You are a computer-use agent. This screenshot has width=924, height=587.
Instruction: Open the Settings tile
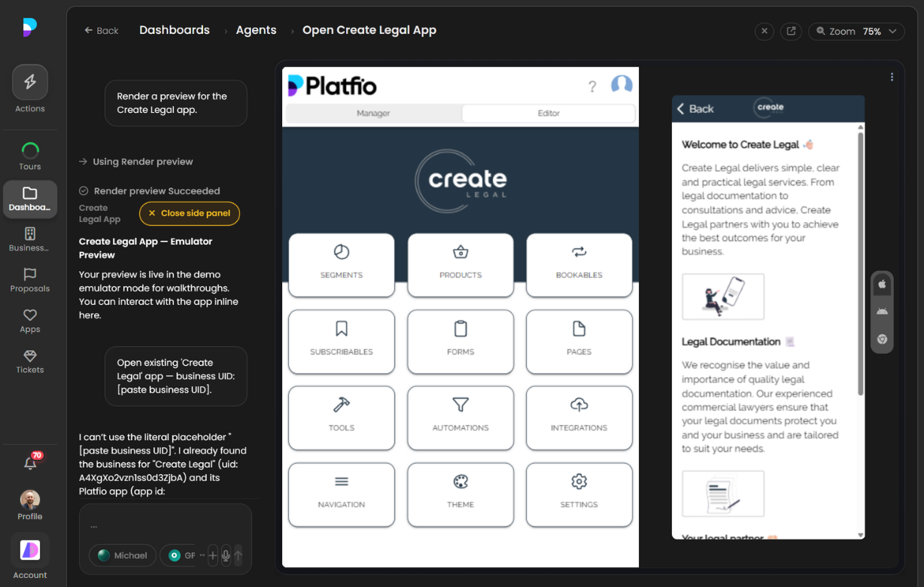pyautogui.click(x=579, y=494)
